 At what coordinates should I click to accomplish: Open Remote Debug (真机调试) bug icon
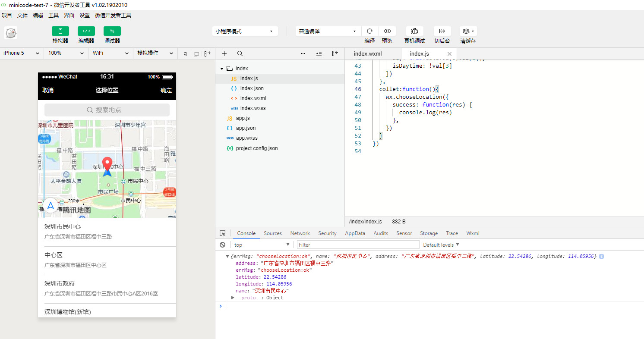point(414,31)
